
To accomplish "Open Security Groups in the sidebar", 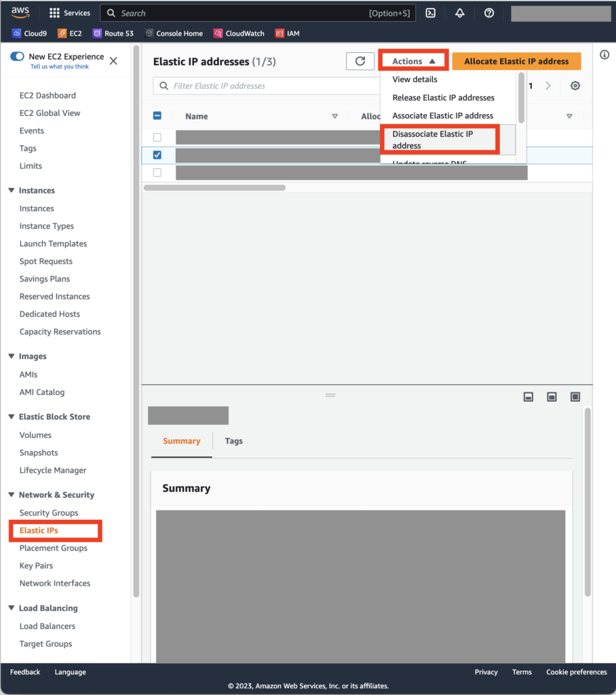I will point(49,512).
